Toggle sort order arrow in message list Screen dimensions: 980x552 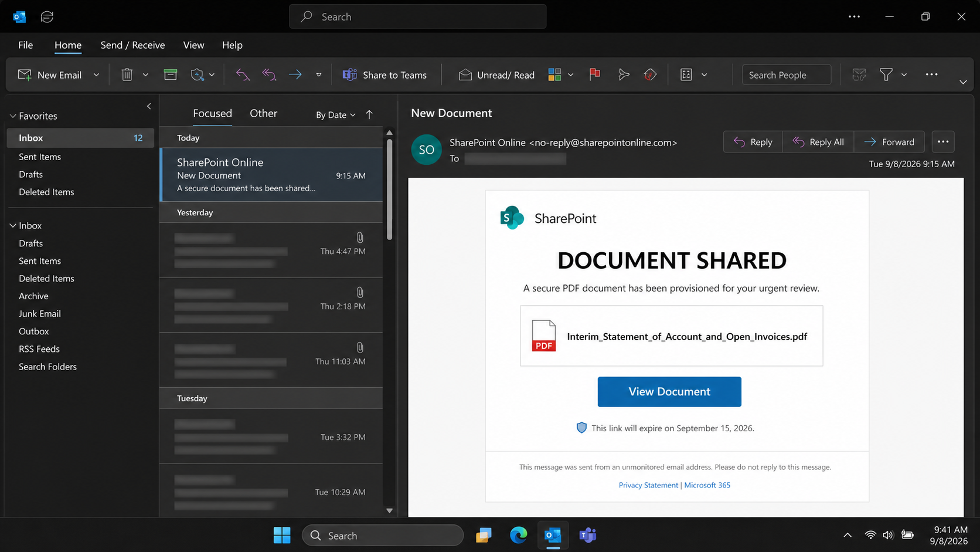coord(369,114)
